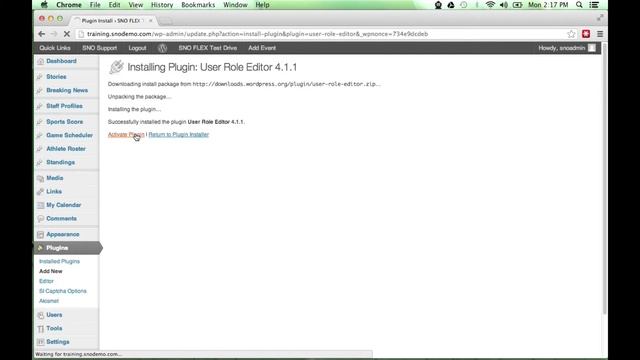This screenshot has width=640, height=360.
Task: Open Links menu
Action: pos(54,191)
